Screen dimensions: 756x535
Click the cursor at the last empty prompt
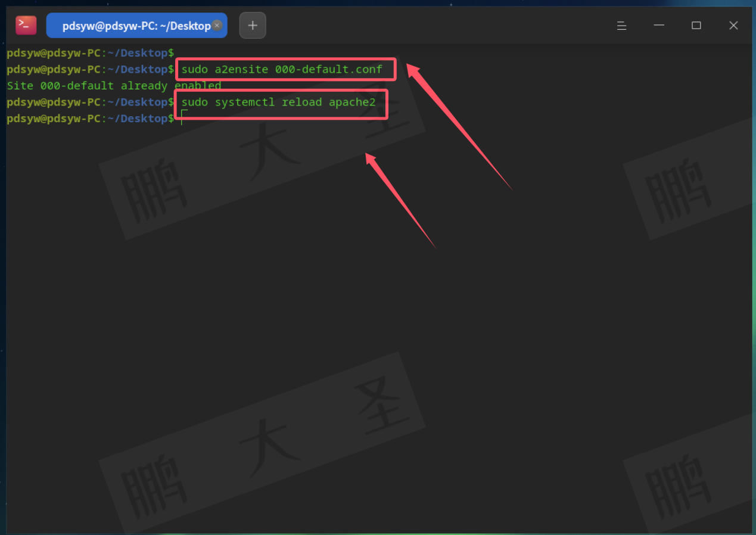(x=184, y=118)
